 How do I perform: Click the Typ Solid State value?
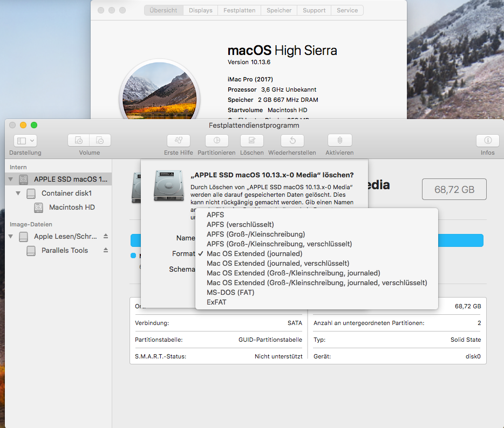[x=466, y=340]
